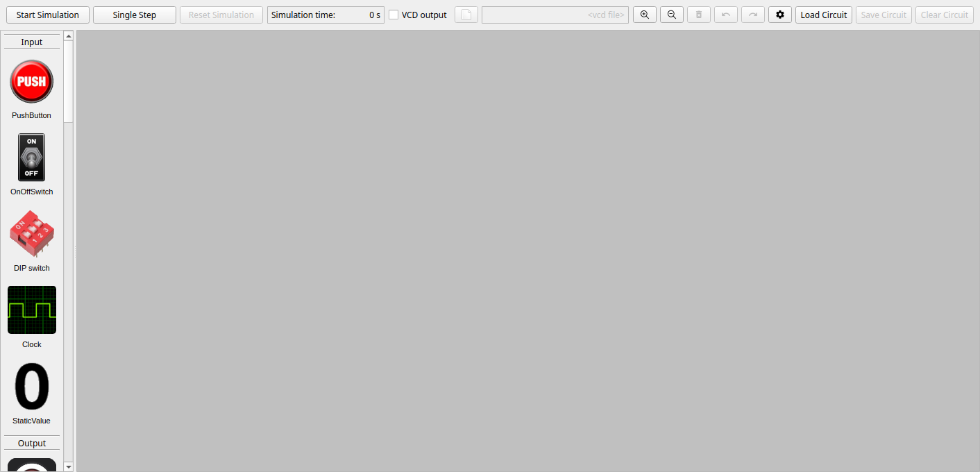Click the redo arrow icon

click(753, 15)
